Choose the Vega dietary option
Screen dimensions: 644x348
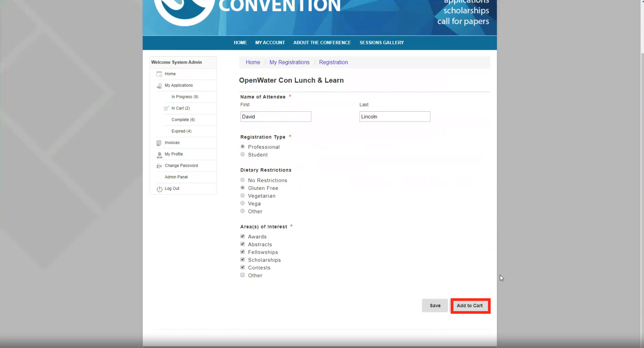coord(243,203)
